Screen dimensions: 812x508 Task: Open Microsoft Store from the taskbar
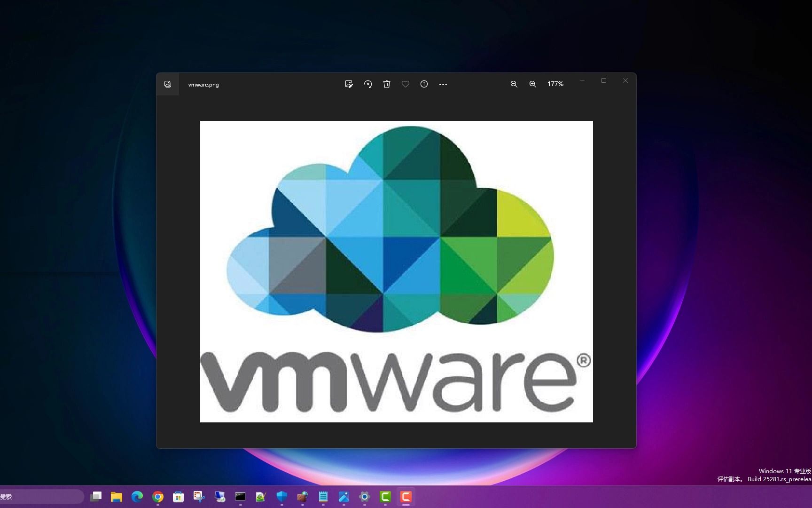click(178, 497)
